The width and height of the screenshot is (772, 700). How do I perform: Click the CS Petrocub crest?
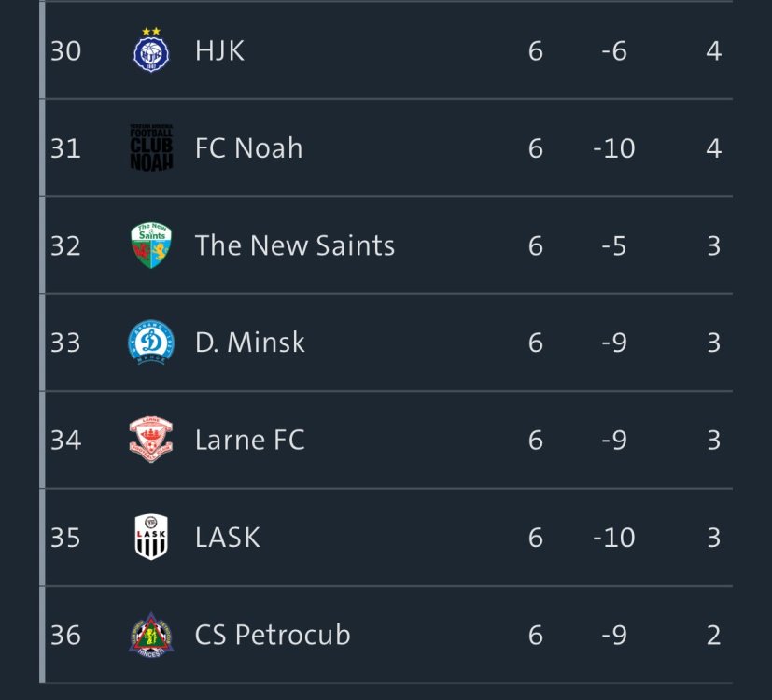150,635
